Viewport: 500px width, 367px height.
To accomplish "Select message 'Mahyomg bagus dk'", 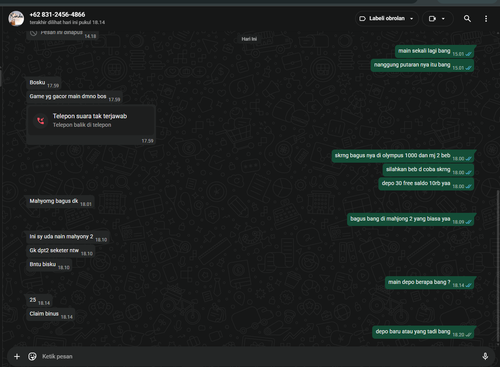I will click(x=60, y=201).
